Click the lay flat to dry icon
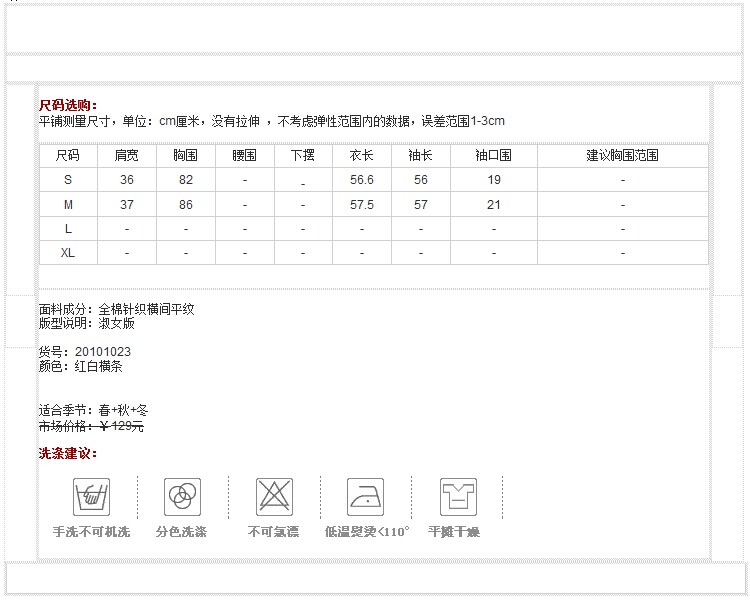The width and height of the screenshot is (750, 604). [458, 497]
